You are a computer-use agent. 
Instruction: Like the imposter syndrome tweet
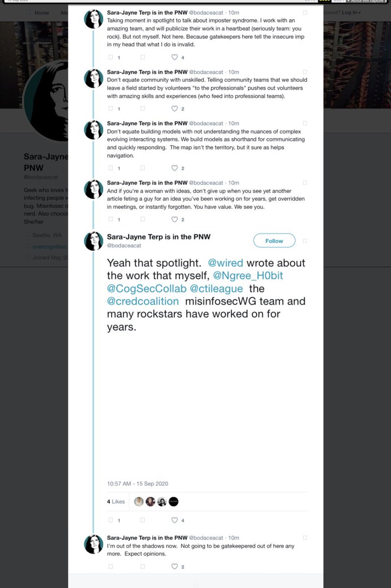pyautogui.click(x=174, y=57)
